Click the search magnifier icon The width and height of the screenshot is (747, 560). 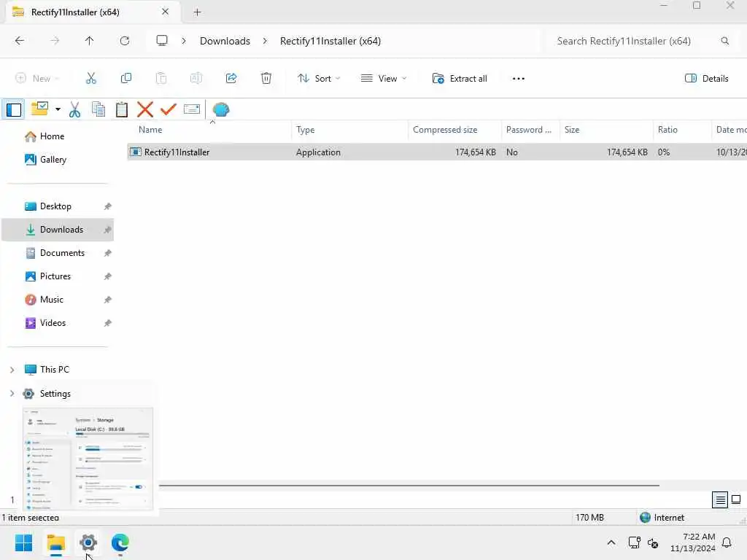[x=724, y=41]
